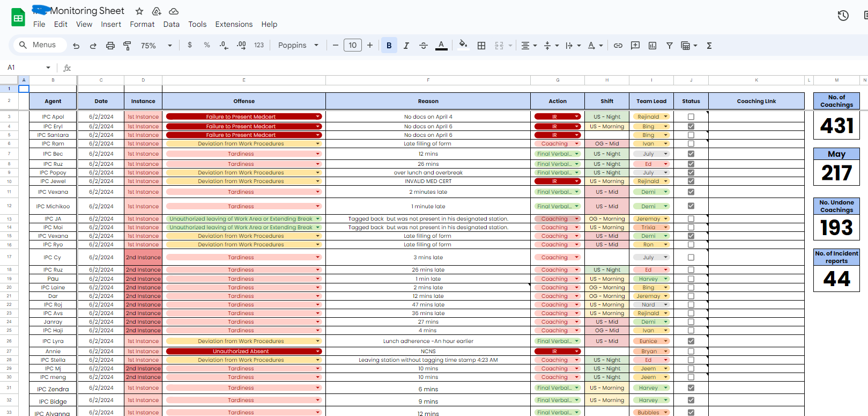Open the Format menu
The height and width of the screenshot is (416, 868).
142,24
